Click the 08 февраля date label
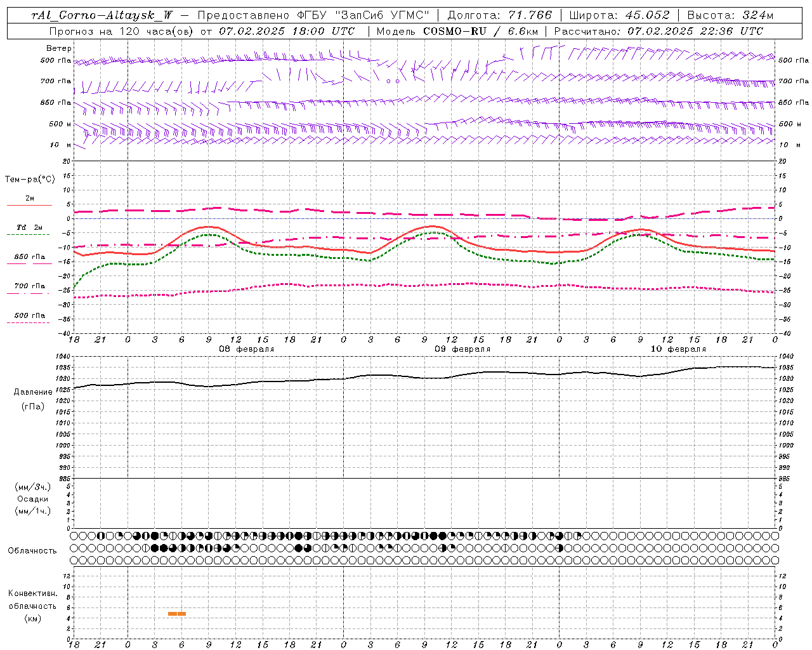 [x=247, y=349]
